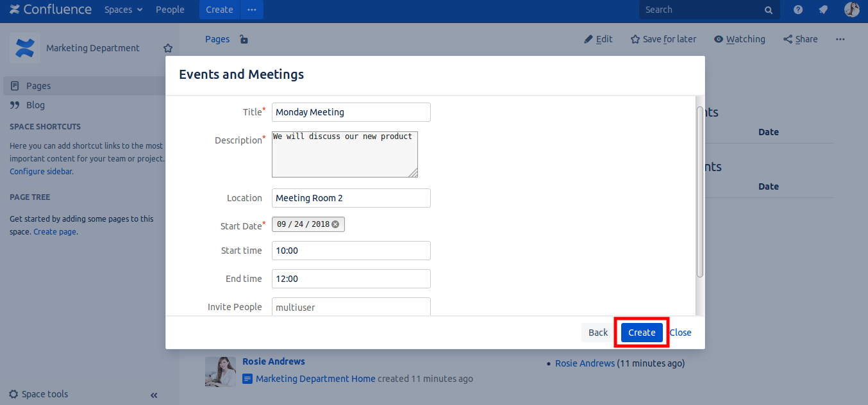The height and width of the screenshot is (405, 868).
Task: Open search with the magnifier icon
Action: click(x=768, y=10)
